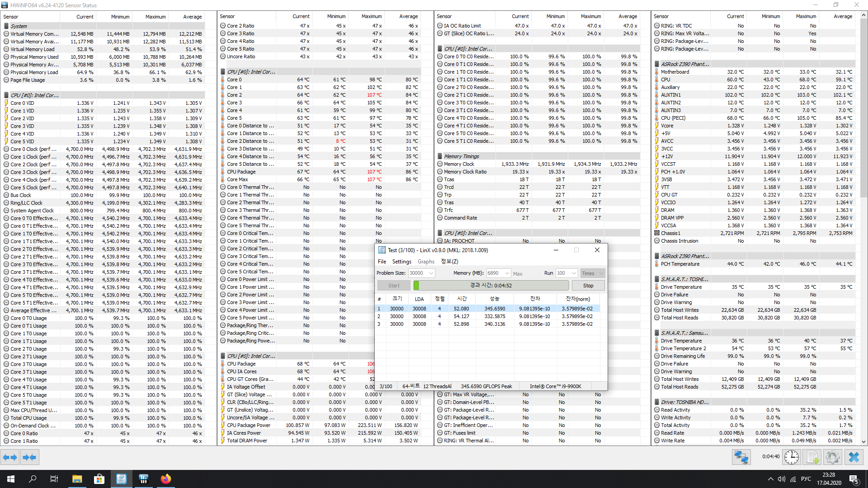Expand the Memory (MB) dropdown
Screen dimensions: 868x488
pos(507,273)
